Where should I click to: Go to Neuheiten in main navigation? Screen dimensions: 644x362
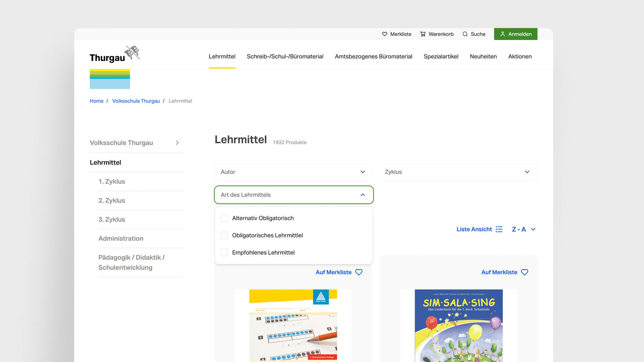point(483,57)
